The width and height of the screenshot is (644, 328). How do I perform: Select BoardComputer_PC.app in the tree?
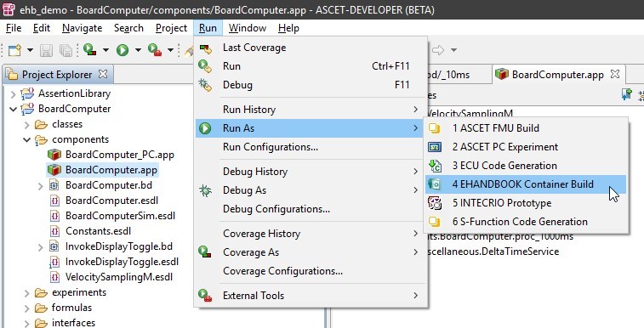(119, 155)
